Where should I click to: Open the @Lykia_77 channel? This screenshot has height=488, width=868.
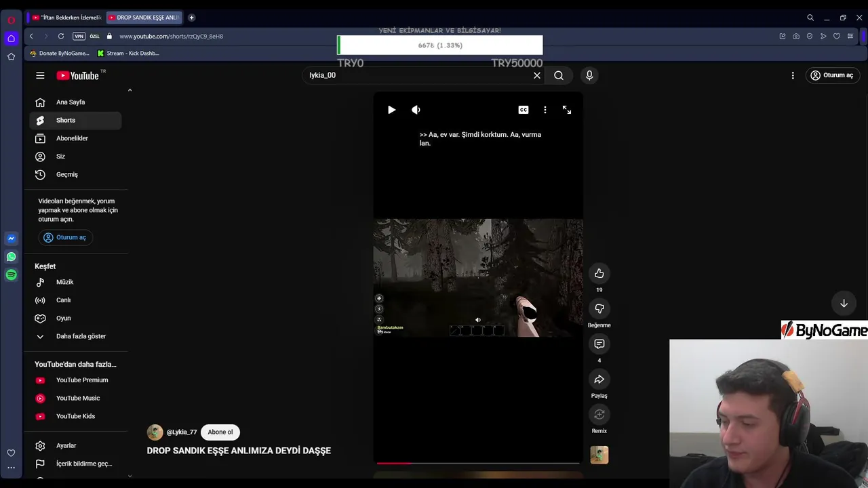182,432
